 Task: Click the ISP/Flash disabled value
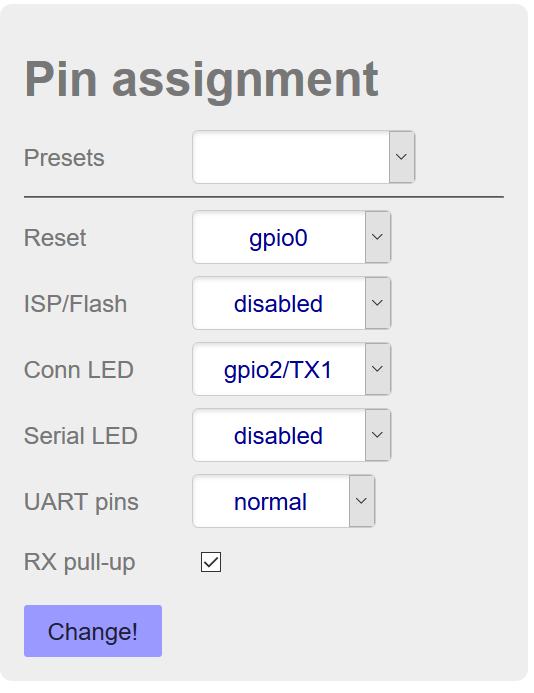(279, 303)
